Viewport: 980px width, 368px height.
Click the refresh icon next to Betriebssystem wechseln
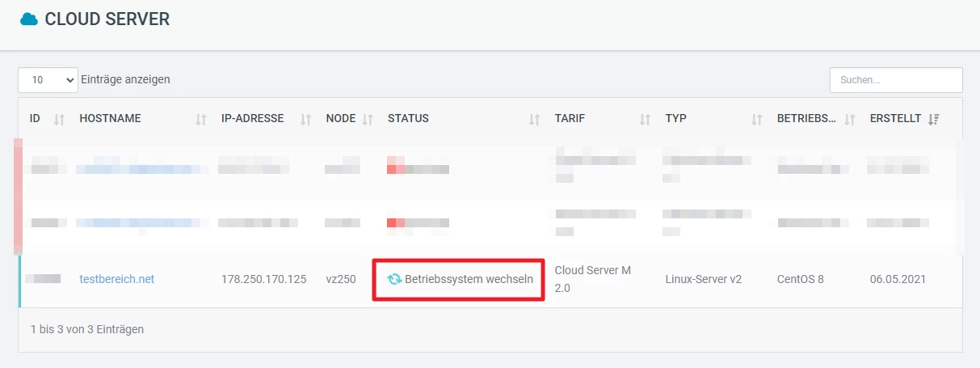pyautogui.click(x=394, y=279)
